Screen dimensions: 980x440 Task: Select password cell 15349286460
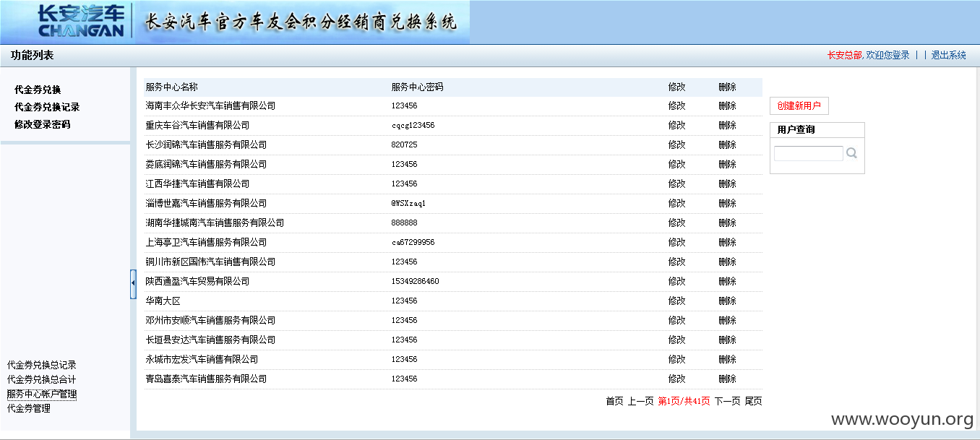[415, 281]
